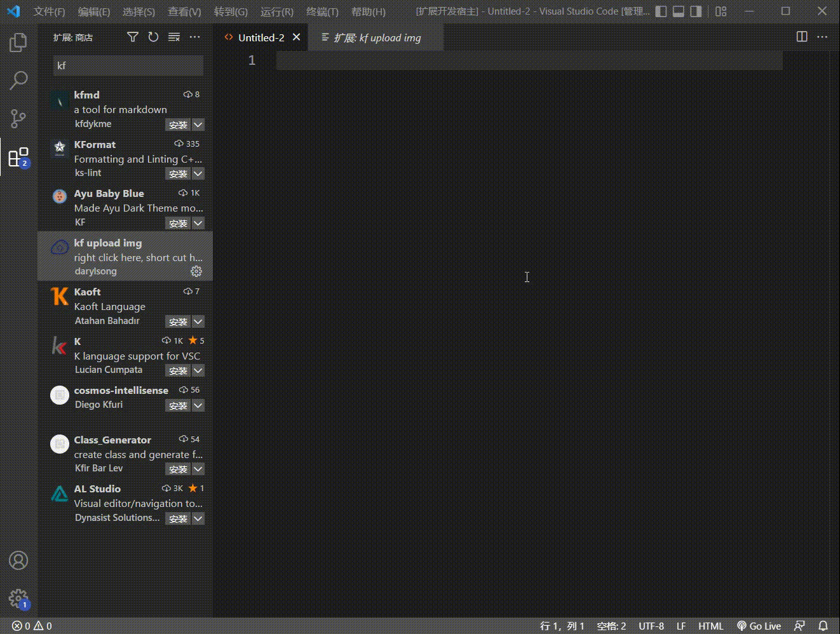Toggle primary side bar layout icon
This screenshot has width=840, height=634.
pyautogui.click(x=661, y=11)
